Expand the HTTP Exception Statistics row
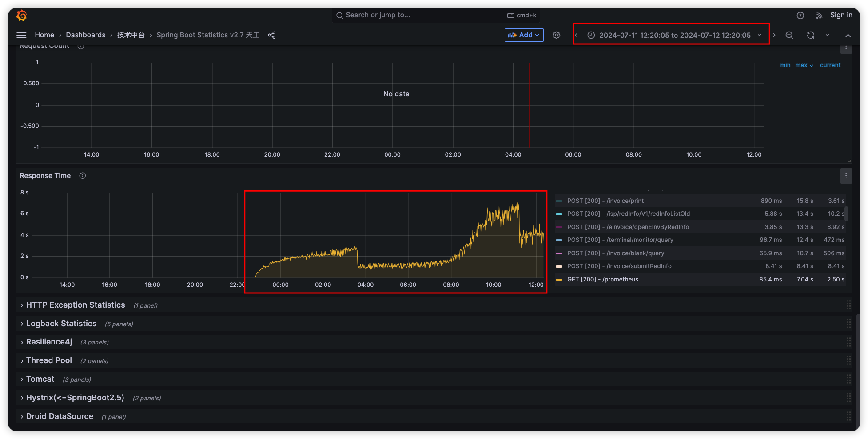 coord(75,305)
